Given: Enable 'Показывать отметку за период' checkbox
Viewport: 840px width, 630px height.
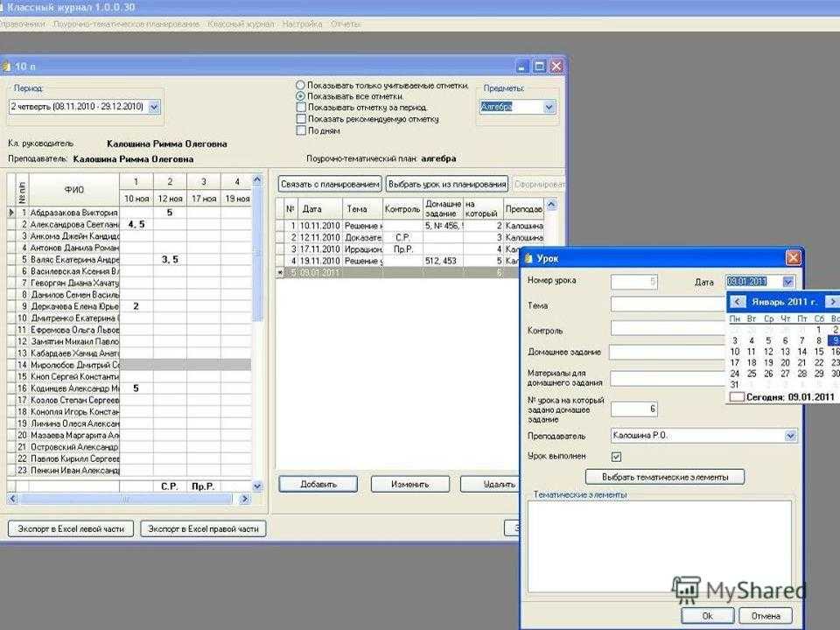Looking at the screenshot, I should tap(301, 108).
